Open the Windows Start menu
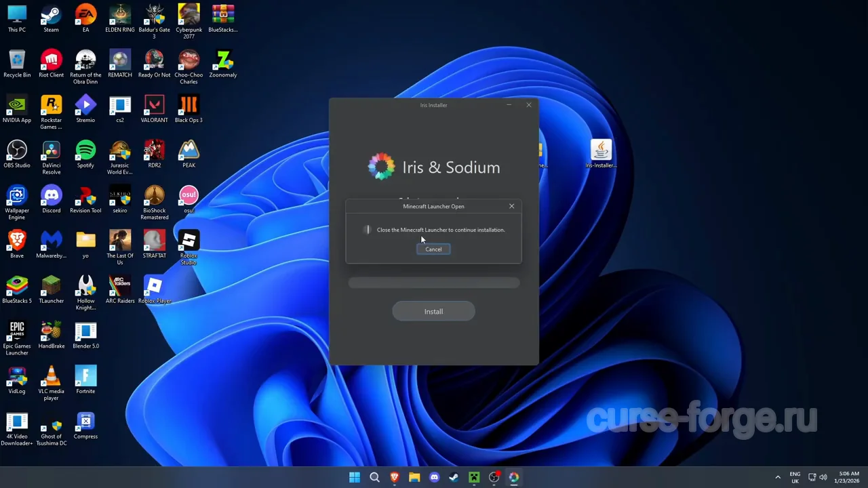 355,477
